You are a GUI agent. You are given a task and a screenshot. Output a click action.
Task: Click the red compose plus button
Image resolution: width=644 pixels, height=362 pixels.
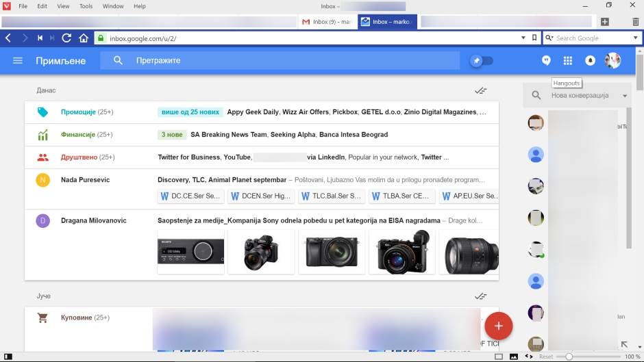tap(498, 326)
